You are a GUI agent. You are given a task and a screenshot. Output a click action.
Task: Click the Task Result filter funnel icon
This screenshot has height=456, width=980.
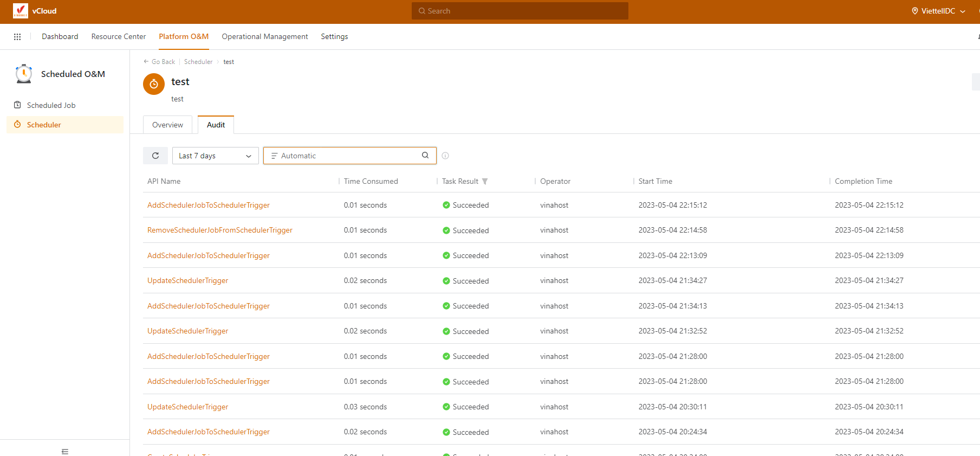click(485, 182)
